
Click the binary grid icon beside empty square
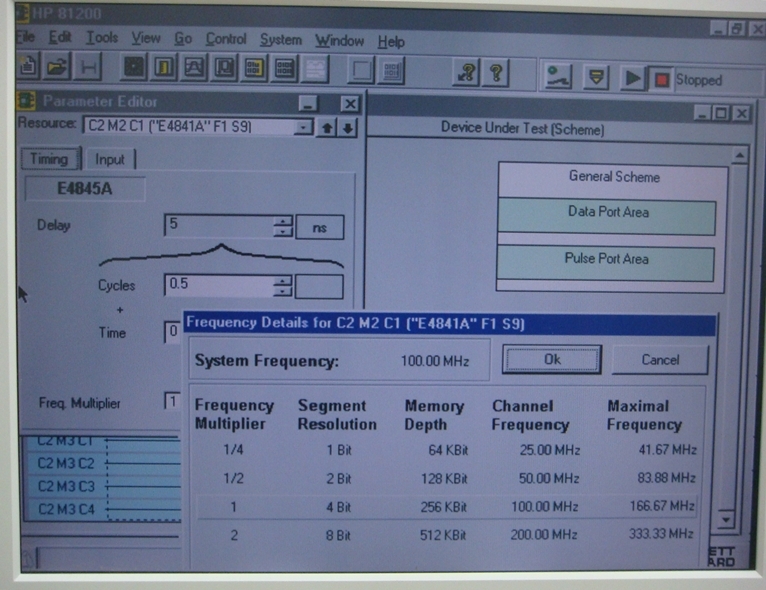(x=391, y=70)
